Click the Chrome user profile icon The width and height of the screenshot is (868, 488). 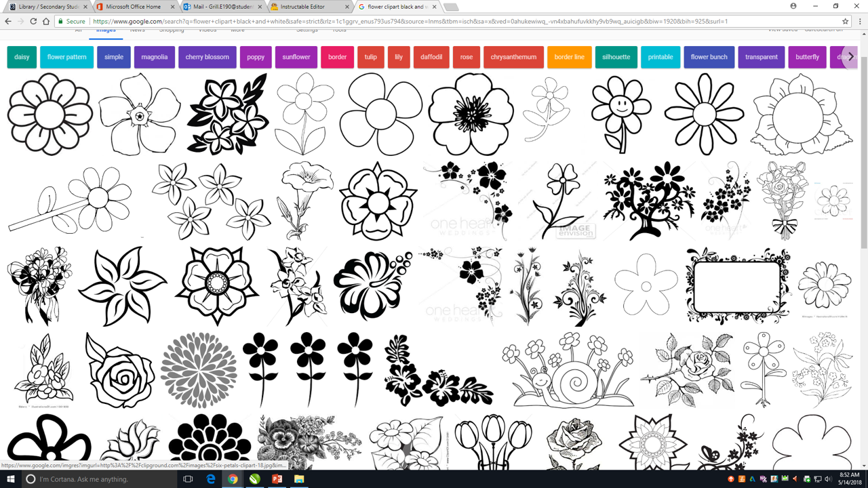pos(793,6)
